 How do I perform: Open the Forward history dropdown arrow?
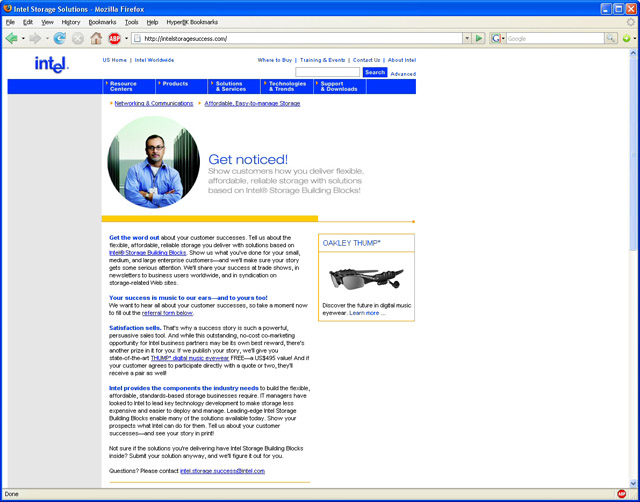coord(47,38)
